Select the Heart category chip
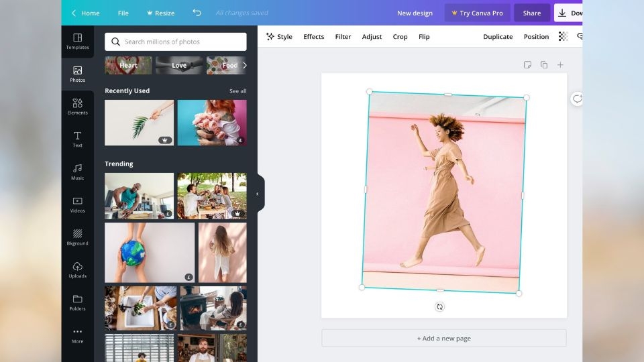Image resolution: width=644 pixels, height=362 pixels. coord(128,65)
